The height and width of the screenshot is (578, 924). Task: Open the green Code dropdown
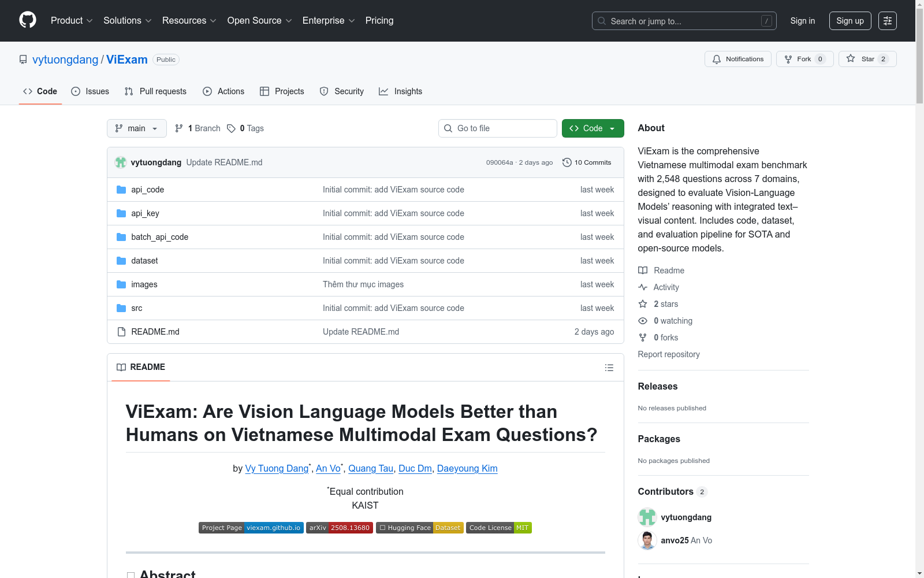pos(593,128)
